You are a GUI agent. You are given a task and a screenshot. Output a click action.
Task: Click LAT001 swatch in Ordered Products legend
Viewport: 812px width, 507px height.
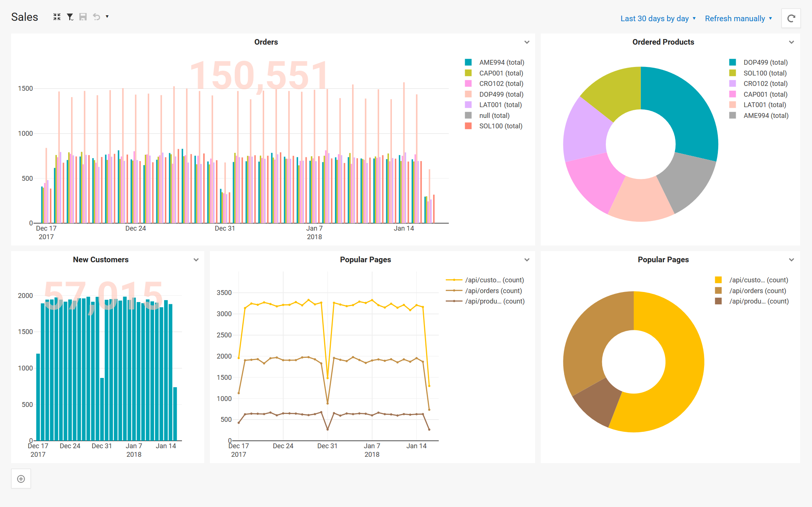click(x=732, y=105)
